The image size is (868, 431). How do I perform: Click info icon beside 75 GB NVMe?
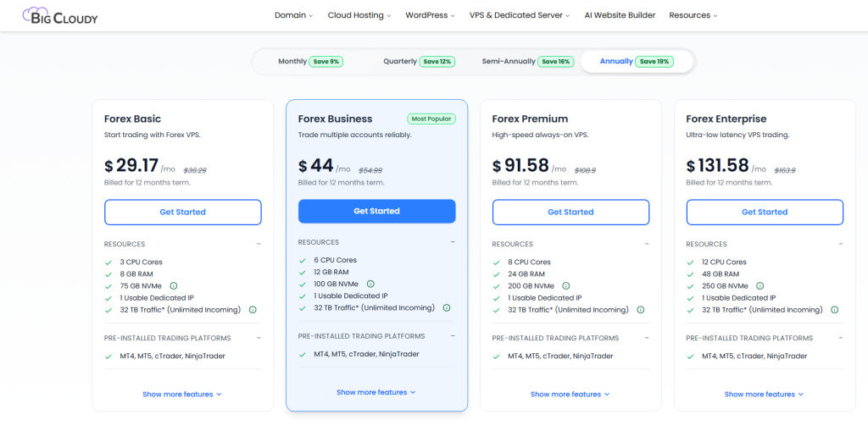tap(173, 286)
